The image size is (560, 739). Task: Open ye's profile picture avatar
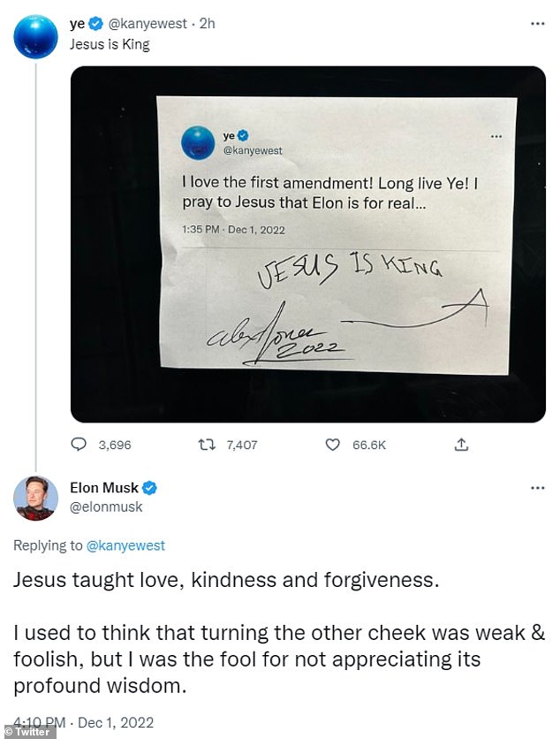click(x=36, y=37)
